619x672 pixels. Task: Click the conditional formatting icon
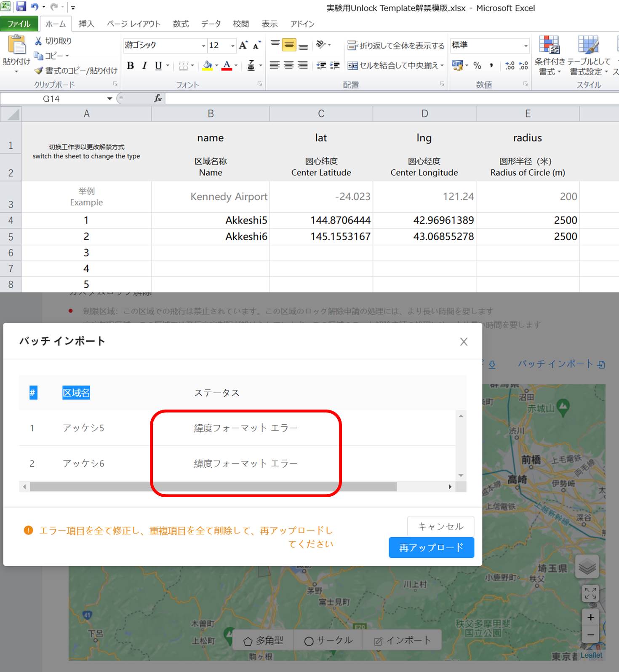click(549, 46)
